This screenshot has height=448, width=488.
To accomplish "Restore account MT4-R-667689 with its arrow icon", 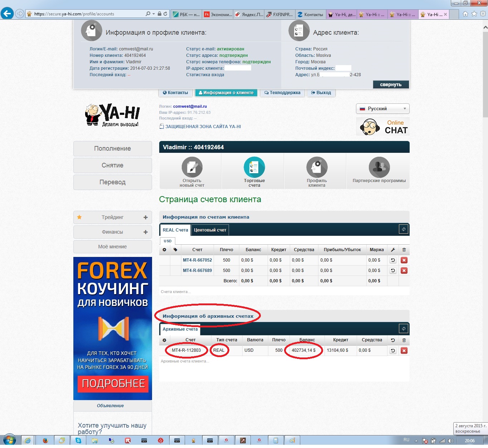I will click(x=393, y=271).
